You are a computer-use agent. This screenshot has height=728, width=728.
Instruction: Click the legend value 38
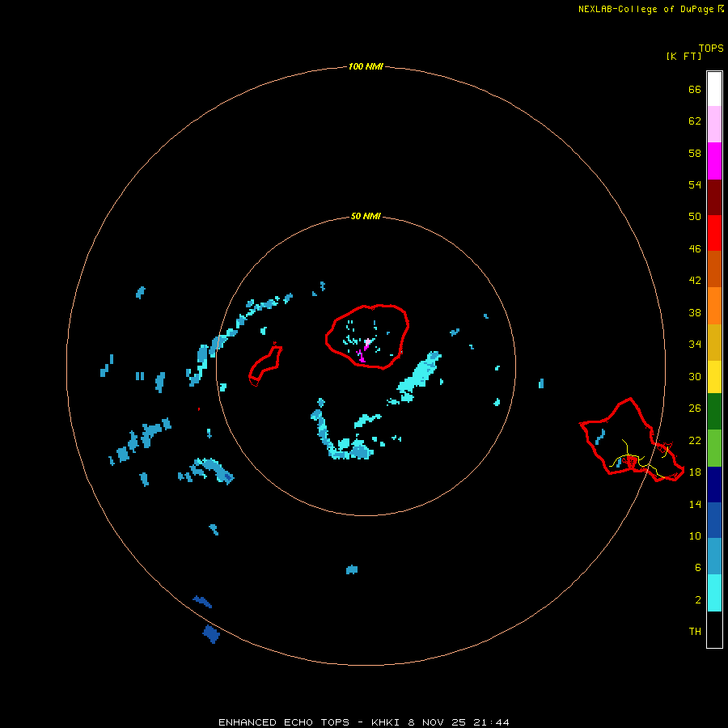(x=695, y=313)
